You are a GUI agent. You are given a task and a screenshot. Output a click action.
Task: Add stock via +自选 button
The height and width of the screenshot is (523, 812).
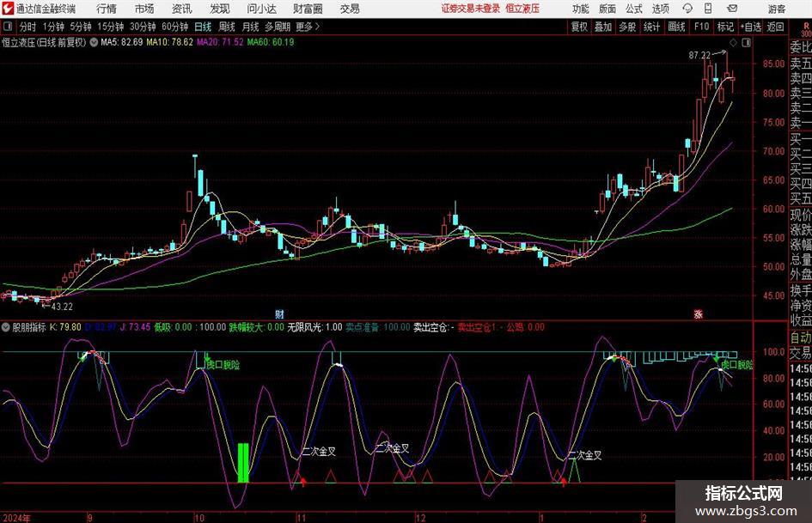(751, 27)
